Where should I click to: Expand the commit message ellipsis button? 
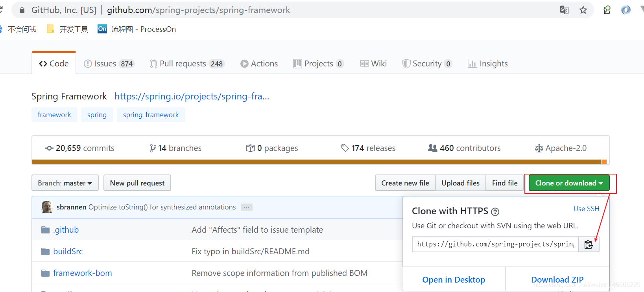[247, 207]
